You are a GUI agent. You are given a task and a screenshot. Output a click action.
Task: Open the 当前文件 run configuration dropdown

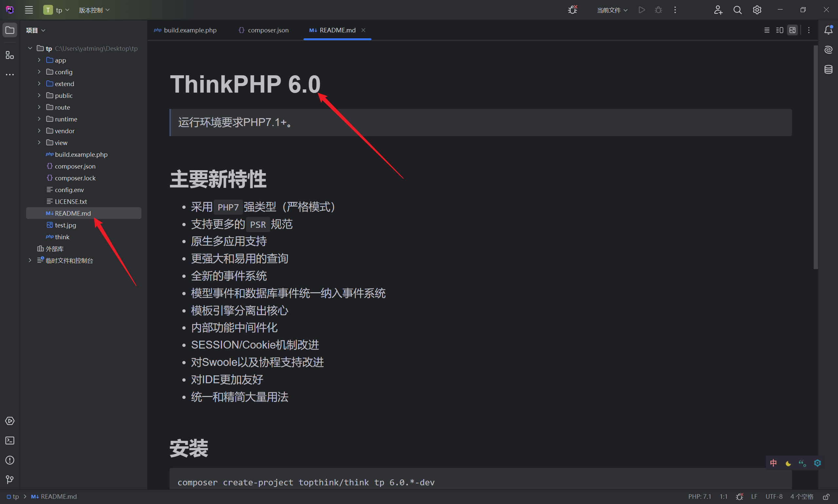(x=612, y=10)
